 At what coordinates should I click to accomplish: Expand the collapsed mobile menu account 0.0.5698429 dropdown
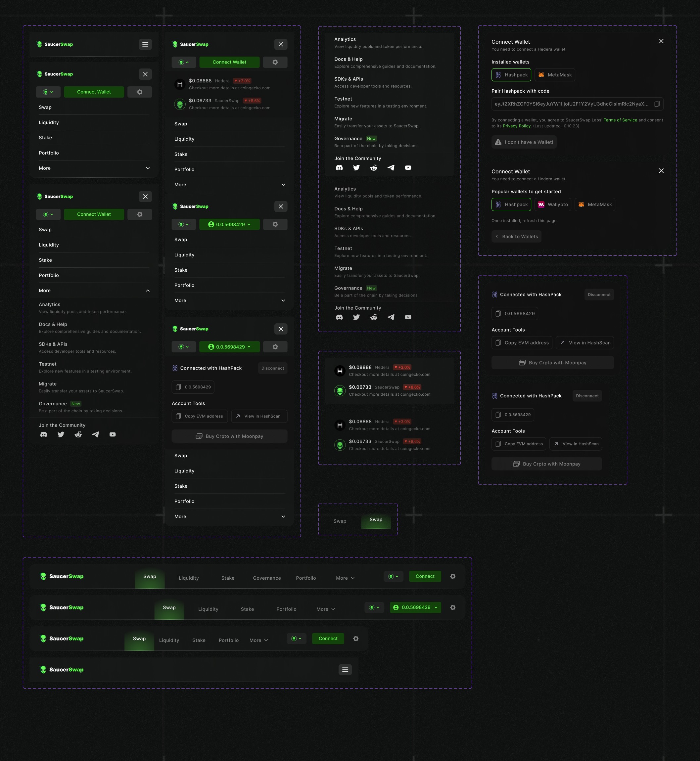230,225
